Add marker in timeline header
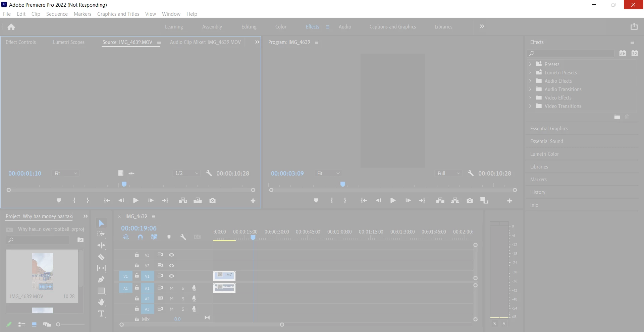Image resolution: width=644 pixels, height=332 pixels. pyautogui.click(x=169, y=237)
